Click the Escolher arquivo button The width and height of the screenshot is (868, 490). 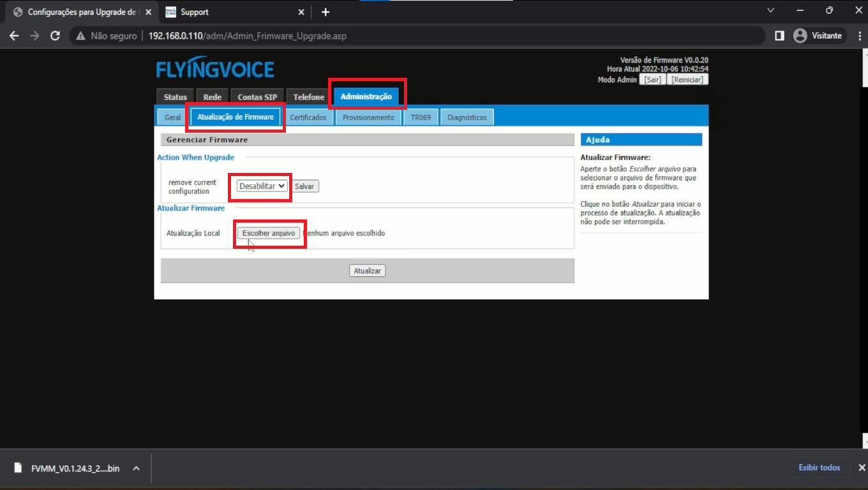click(x=269, y=234)
